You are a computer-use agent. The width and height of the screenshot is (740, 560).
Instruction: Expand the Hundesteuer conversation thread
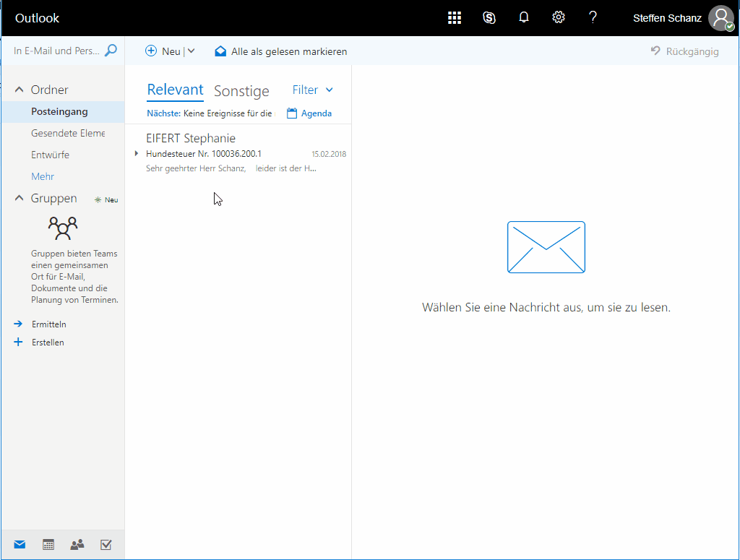[137, 153]
